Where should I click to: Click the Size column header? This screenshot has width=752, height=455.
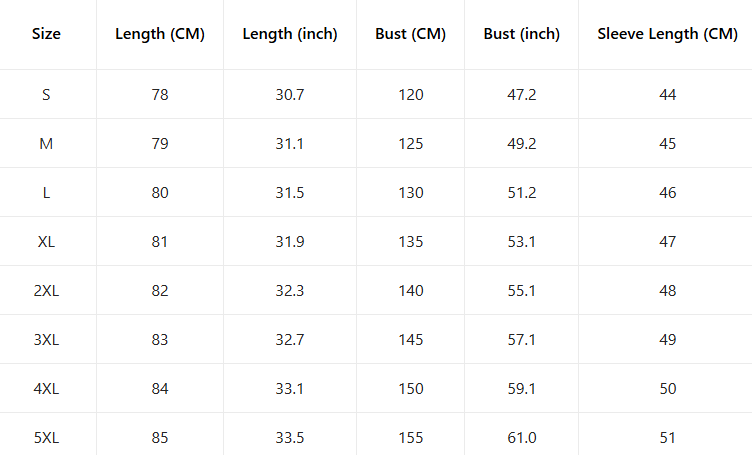[46, 34]
